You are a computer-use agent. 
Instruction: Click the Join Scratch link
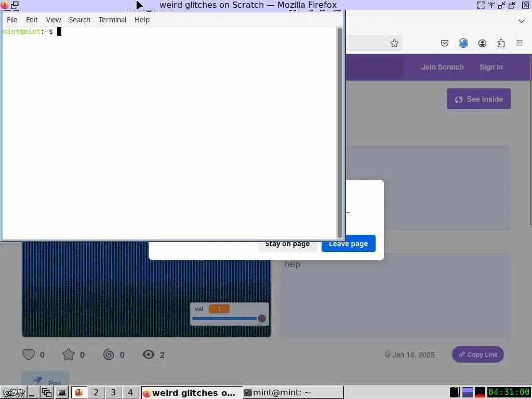[x=443, y=67]
